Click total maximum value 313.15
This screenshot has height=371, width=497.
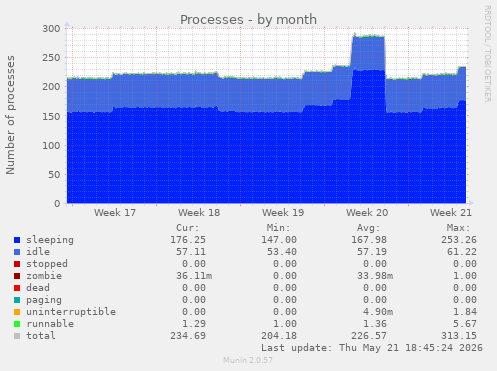pyautogui.click(x=459, y=336)
